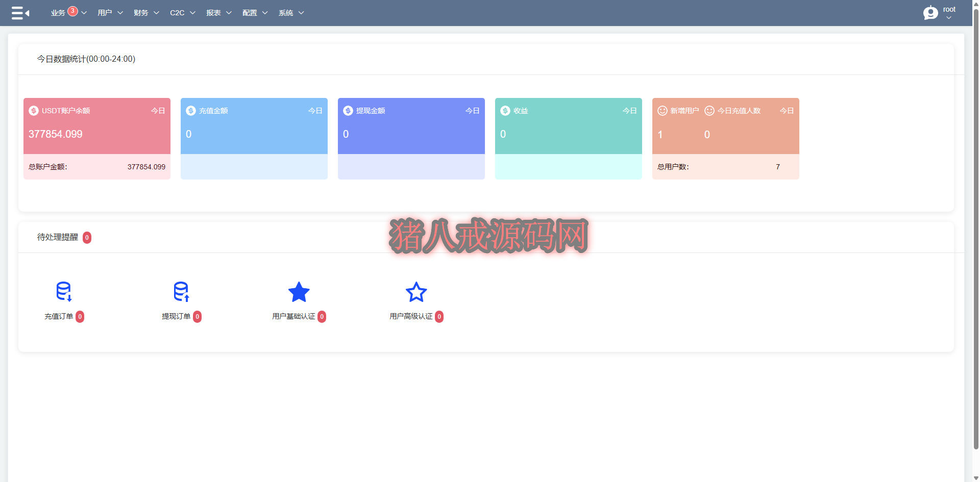Image resolution: width=980 pixels, height=482 pixels.
Task: Click the 用户高级认证 label link
Action: (x=411, y=317)
